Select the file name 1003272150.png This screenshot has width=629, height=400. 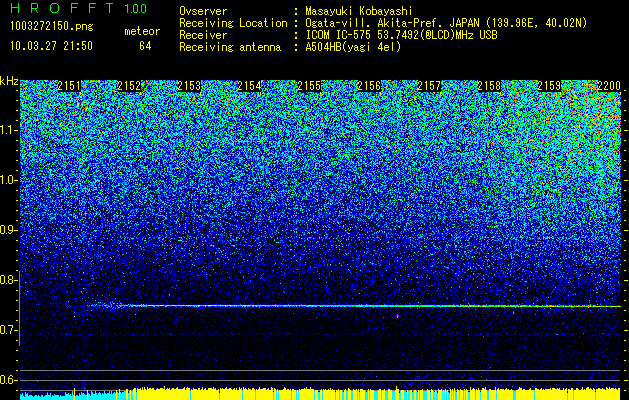[52, 27]
